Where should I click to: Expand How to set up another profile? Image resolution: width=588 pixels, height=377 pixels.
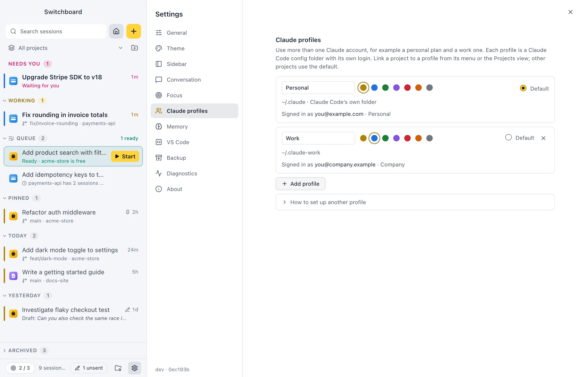point(415,202)
